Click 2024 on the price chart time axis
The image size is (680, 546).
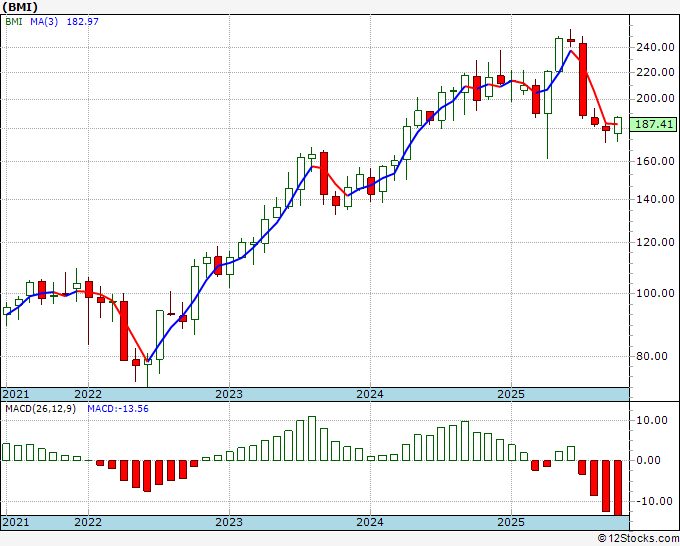(370, 394)
